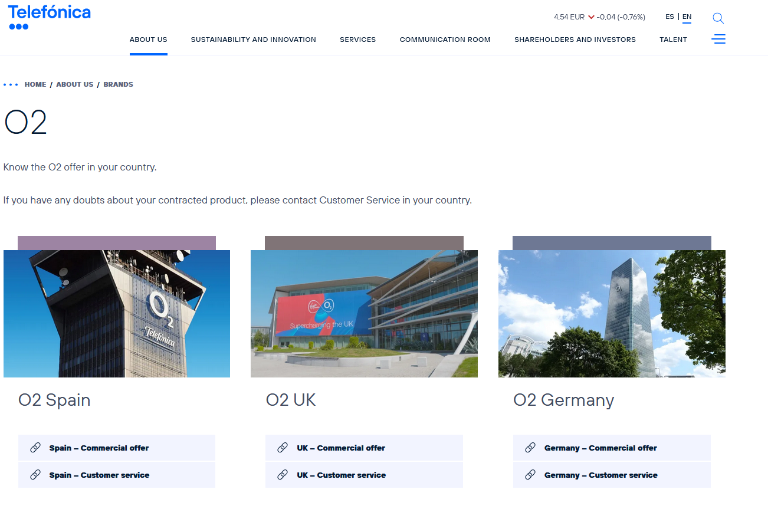Screen dimensions: 768x532
Task: Click the breadcrumb three-dots icon
Action: point(11,84)
